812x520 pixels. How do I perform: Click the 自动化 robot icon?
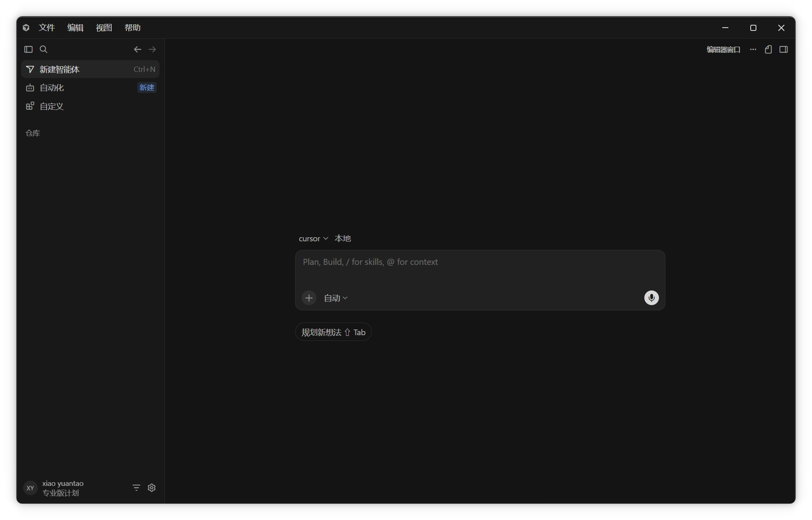tap(30, 88)
